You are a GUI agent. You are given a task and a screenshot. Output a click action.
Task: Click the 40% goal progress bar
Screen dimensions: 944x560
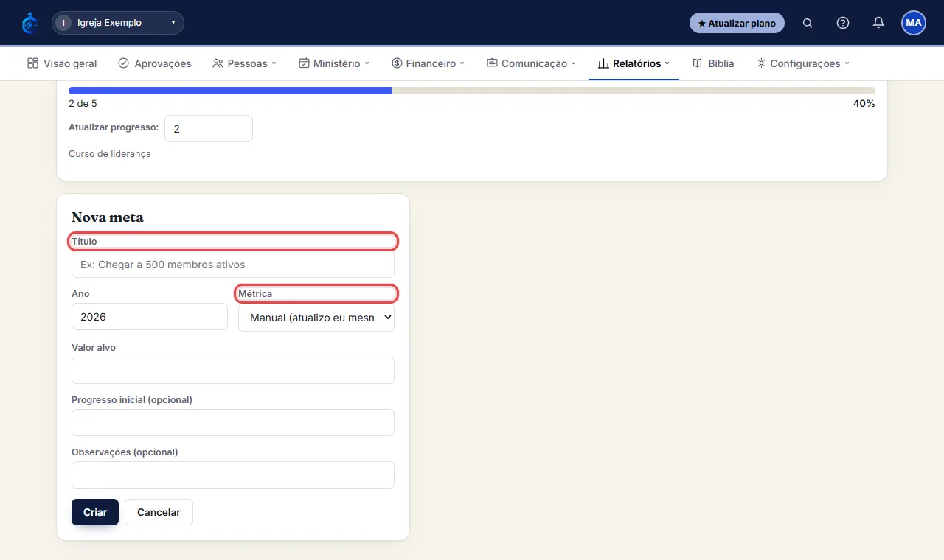tap(472, 91)
